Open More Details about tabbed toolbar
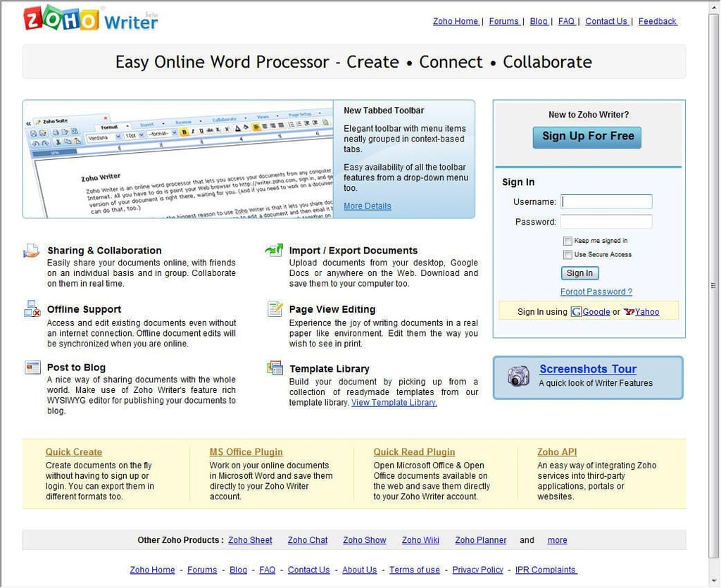721x588 pixels. tap(368, 206)
